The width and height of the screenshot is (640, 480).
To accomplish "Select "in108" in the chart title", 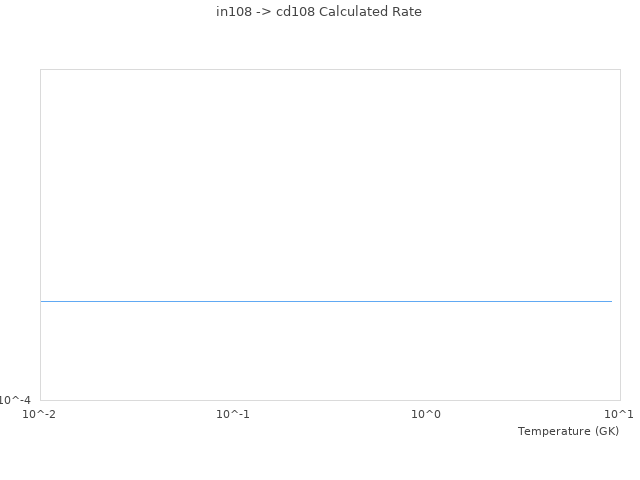I will (x=232, y=12).
